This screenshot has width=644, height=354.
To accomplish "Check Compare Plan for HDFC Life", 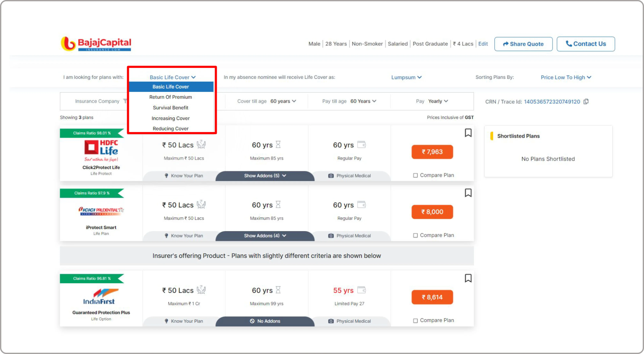I will click(415, 176).
